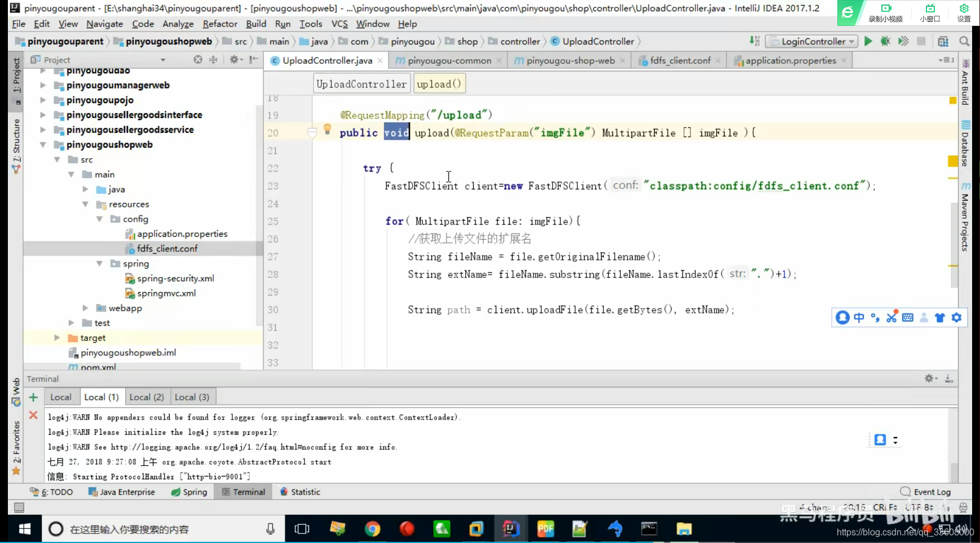Run the LoginController configuration
The width and height of the screenshot is (980, 543).
point(868,41)
